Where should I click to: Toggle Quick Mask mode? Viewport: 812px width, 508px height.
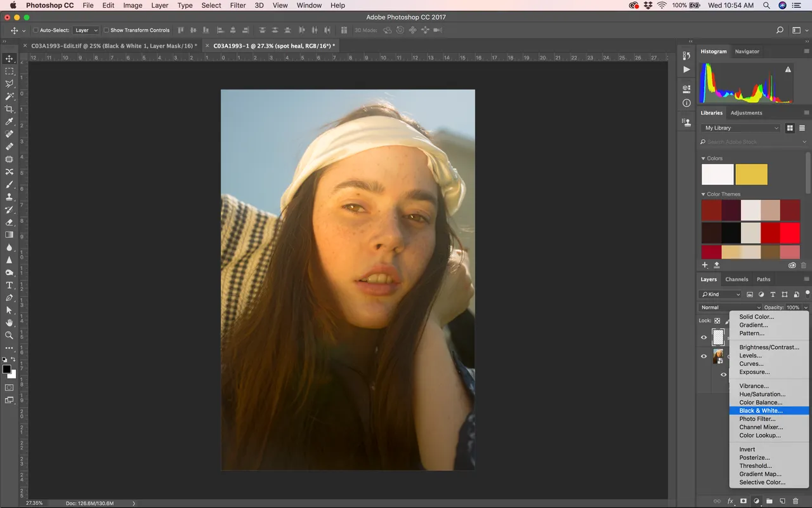(10, 387)
